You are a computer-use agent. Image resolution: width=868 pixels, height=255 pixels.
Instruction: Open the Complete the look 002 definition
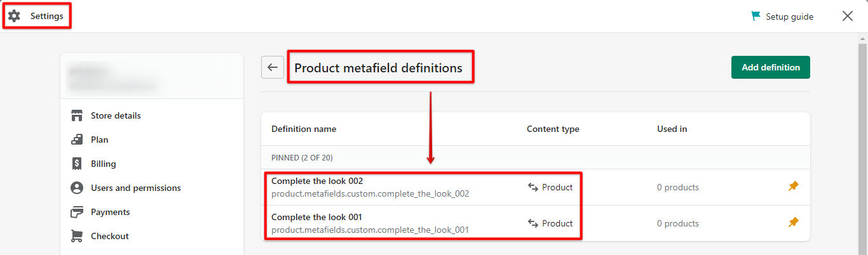317,181
